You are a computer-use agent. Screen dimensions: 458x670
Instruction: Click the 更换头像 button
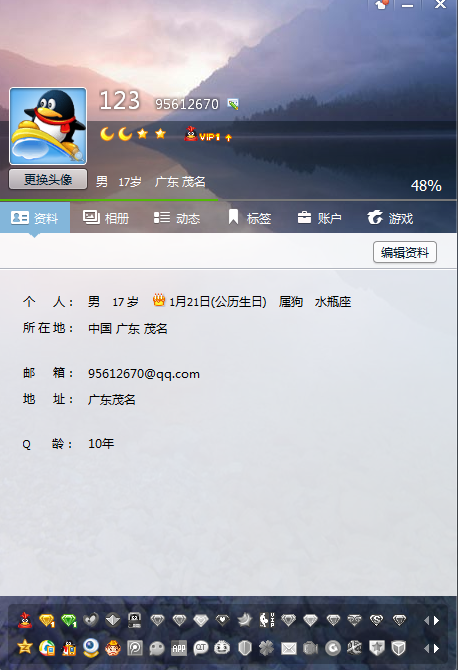(x=48, y=179)
